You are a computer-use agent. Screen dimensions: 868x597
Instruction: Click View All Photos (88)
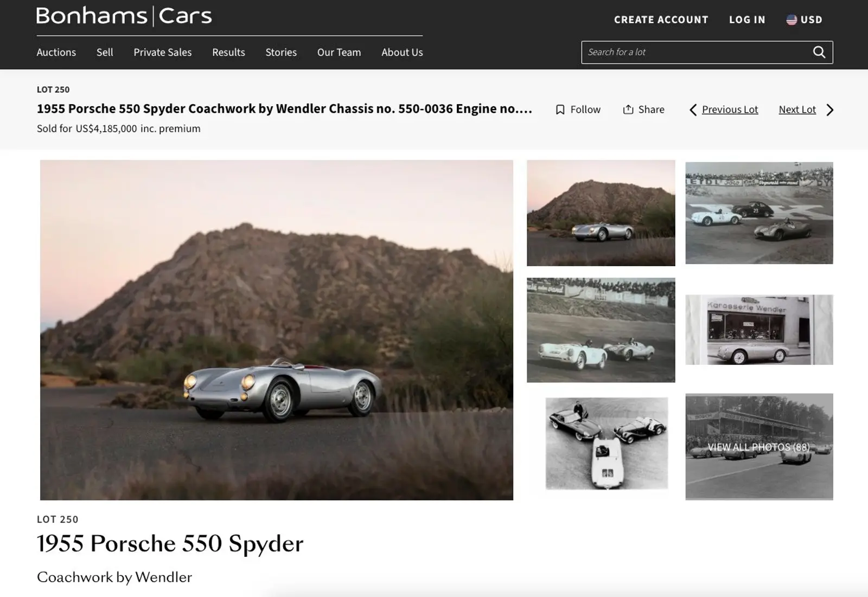(x=759, y=447)
